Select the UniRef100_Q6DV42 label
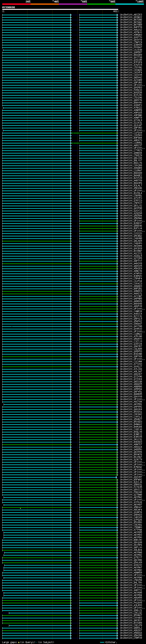The image size is (146, 644). (x=131, y=77)
